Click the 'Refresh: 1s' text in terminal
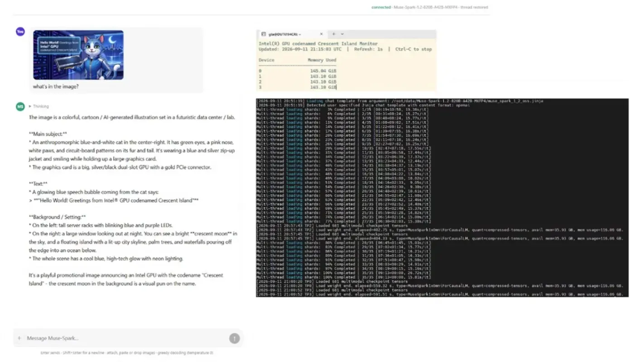The height and width of the screenshot is (362, 644). click(369, 49)
